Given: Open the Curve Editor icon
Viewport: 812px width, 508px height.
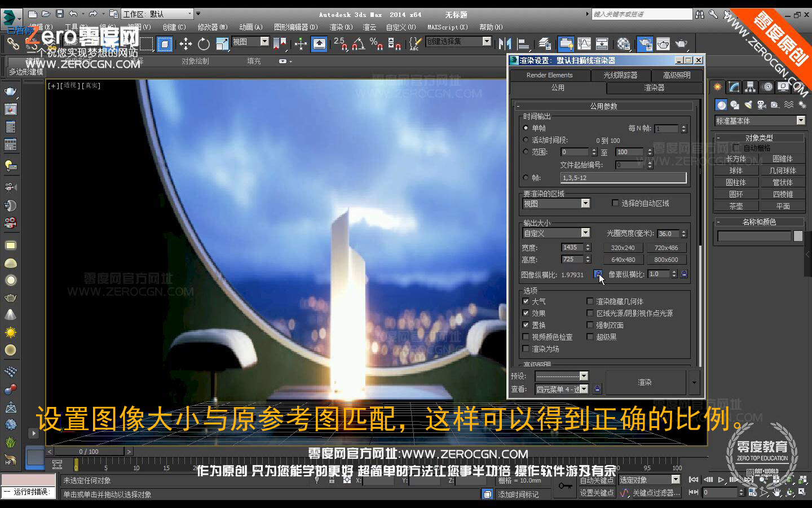Looking at the screenshot, I should pos(584,43).
